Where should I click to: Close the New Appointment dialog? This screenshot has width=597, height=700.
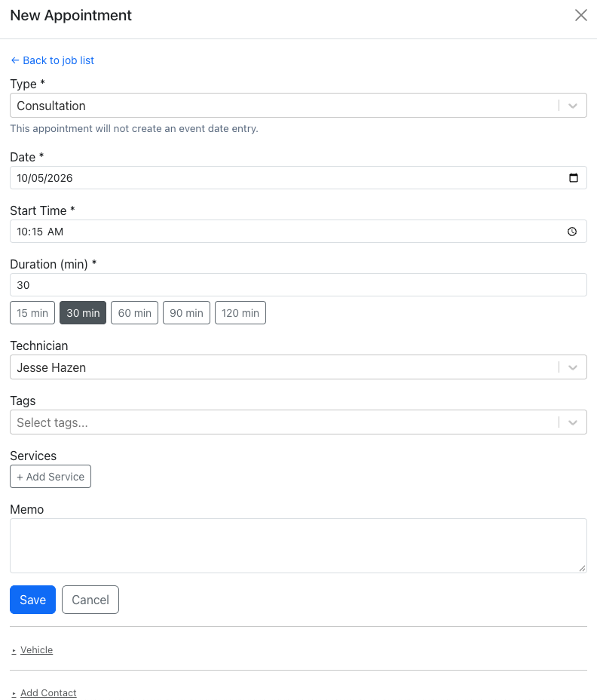click(x=581, y=15)
